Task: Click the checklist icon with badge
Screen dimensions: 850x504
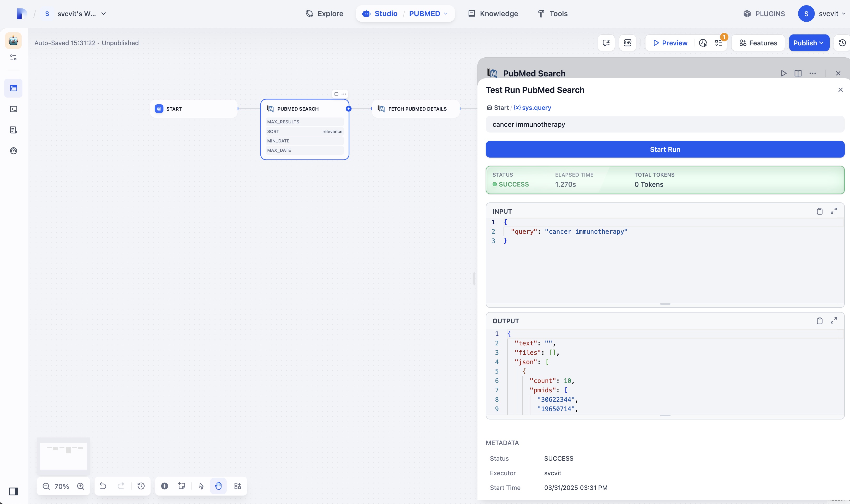Action: point(719,43)
